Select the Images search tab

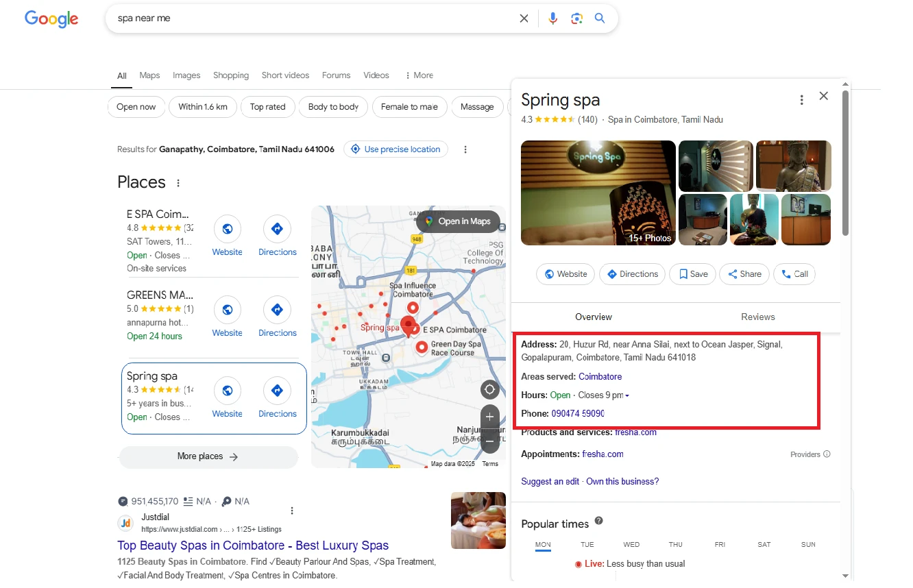186,75
